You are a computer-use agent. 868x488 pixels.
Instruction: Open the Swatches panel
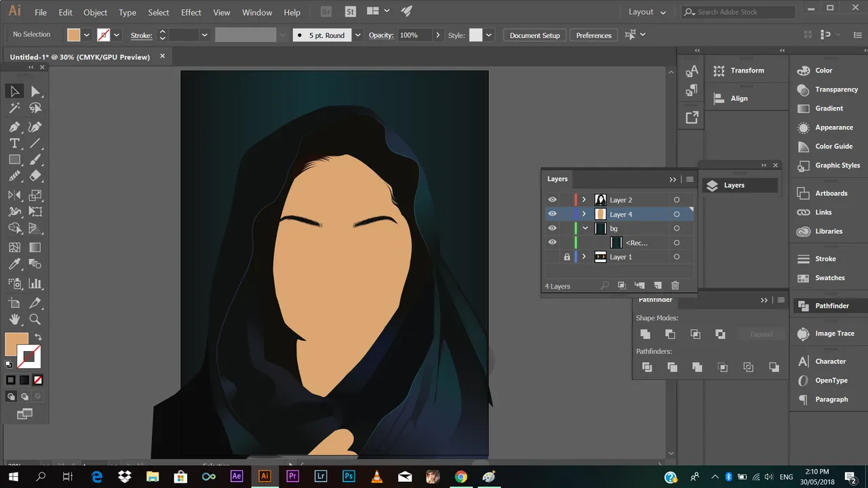[x=830, y=278]
